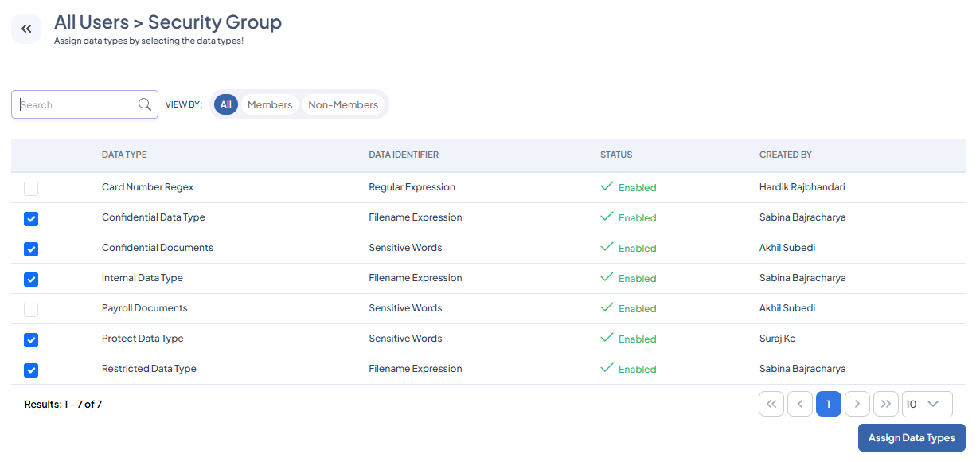Uncheck the Restricted Data Type checkbox
This screenshot has height=462, width=980.
(x=31, y=370)
